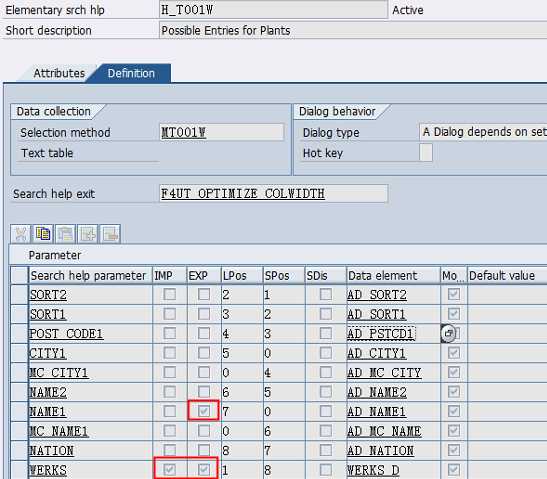The image size is (547, 479).
Task: Toggle SDis checkbox for CITY1
Action: (326, 353)
